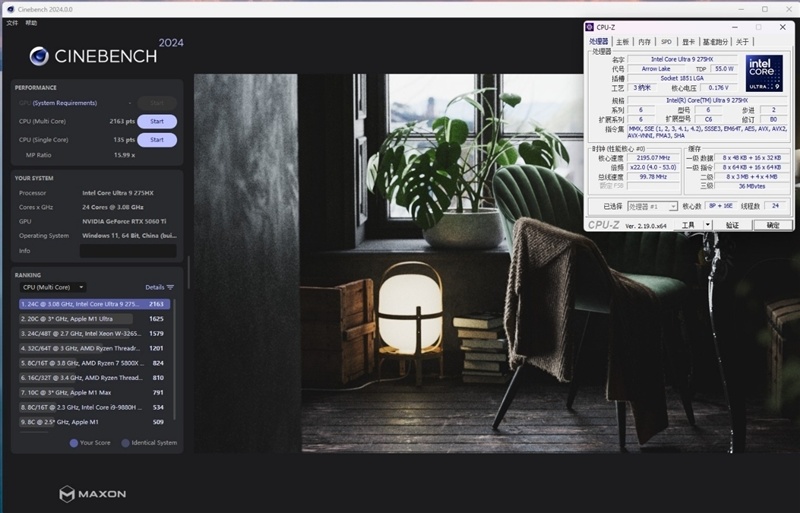Image resolution: width=800 pixels, height=513 pixels.
Task: Click the 验证 button in CPU-Z
Action: pos(732,225)
